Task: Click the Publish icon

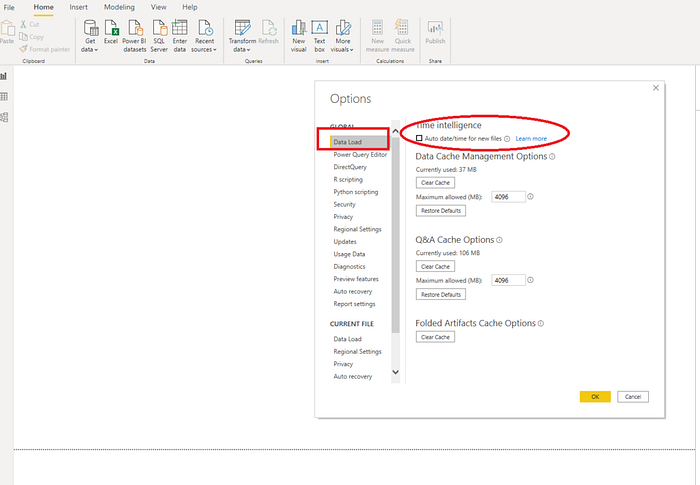Action: pyautogui.click(x=435, y=32)
